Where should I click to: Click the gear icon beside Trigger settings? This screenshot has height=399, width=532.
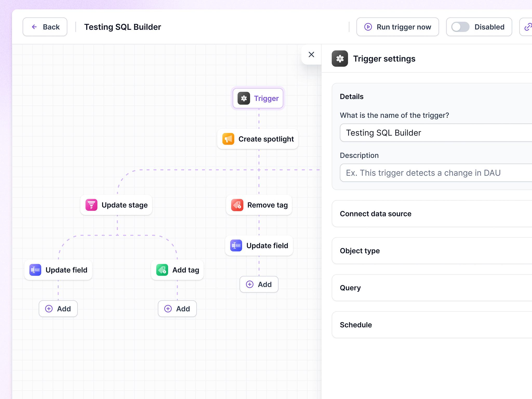pos(340,58)
